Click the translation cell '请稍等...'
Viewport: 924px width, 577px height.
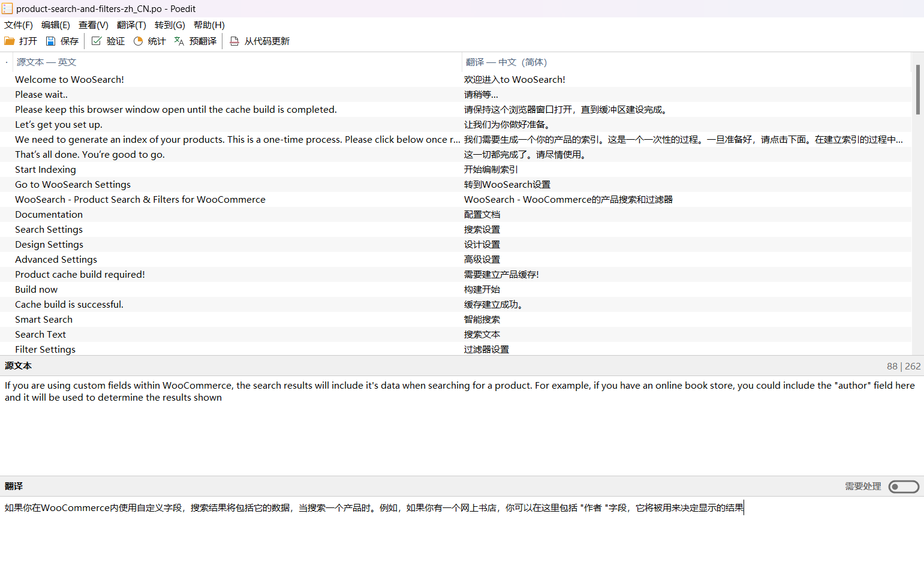click(x=481, y=94)
